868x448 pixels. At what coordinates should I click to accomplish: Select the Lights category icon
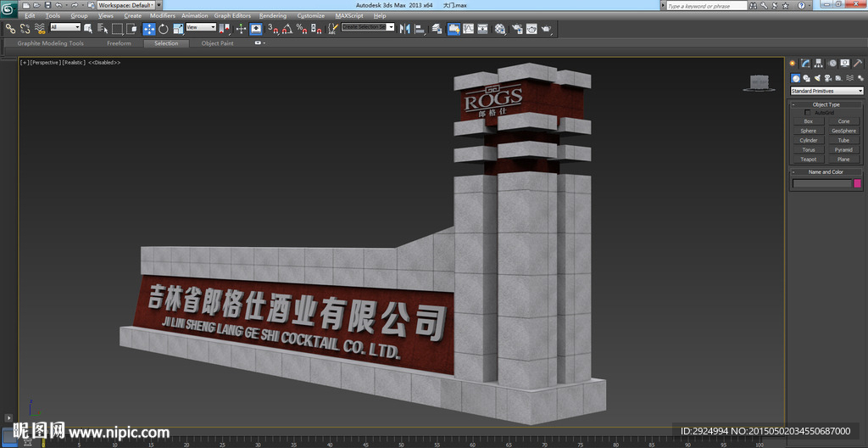click(817, 78)
